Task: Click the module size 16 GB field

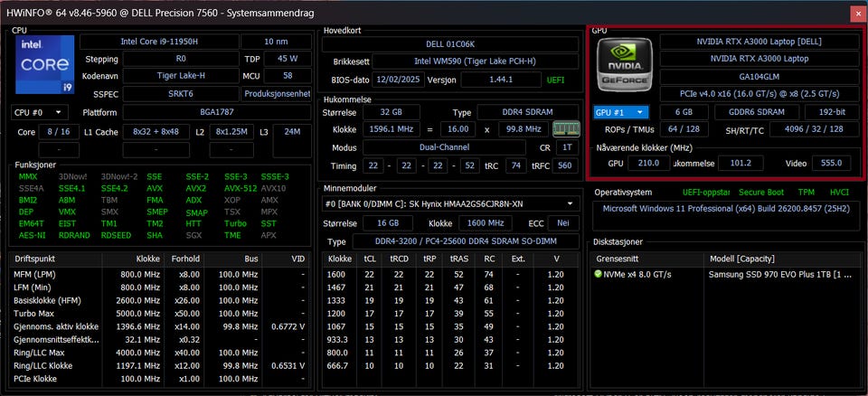Action: click(x=388, y=223)
